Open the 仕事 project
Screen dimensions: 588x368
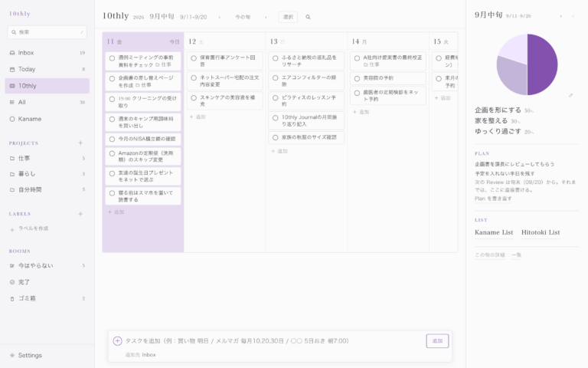pyautogui.click(x=47, y=159)
